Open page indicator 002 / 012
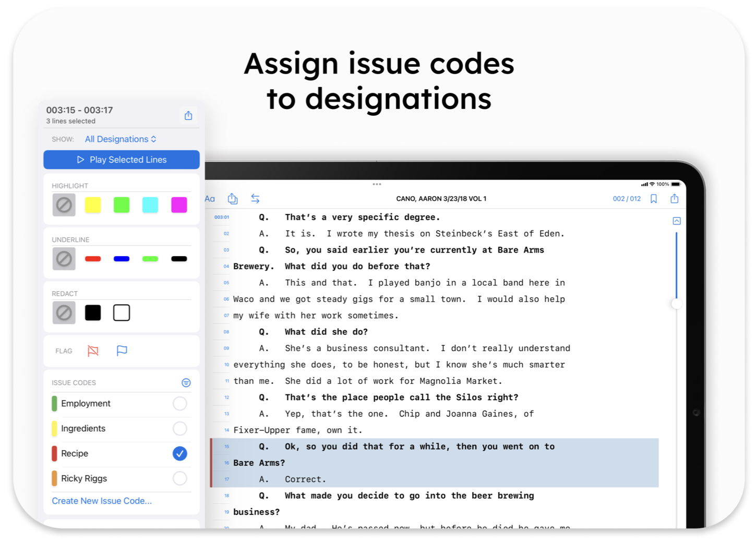 coord(627,199)
